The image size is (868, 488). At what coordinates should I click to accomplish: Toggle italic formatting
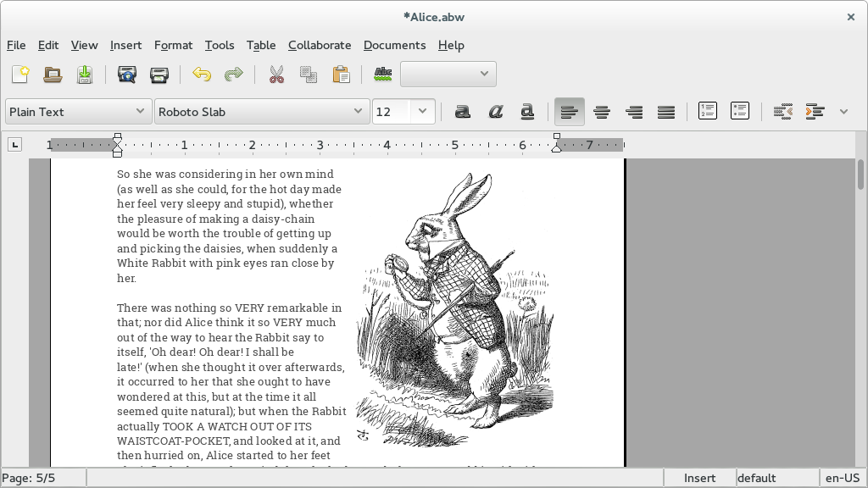495,112
